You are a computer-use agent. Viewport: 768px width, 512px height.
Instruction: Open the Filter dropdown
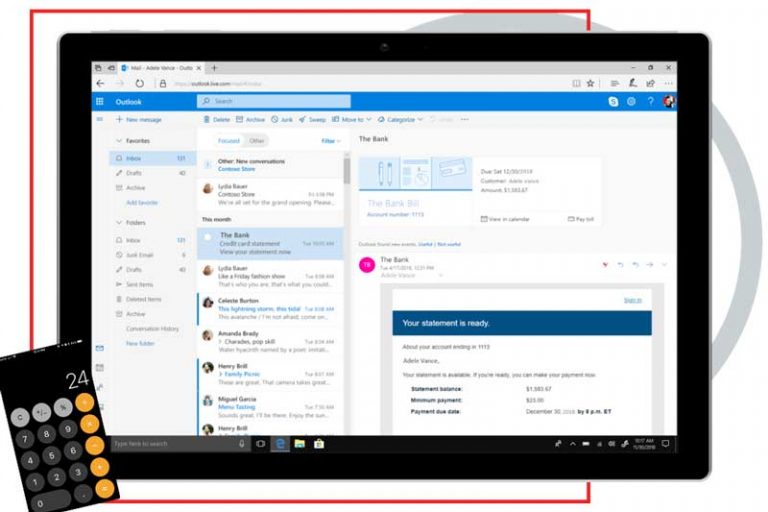pos(331,141)
